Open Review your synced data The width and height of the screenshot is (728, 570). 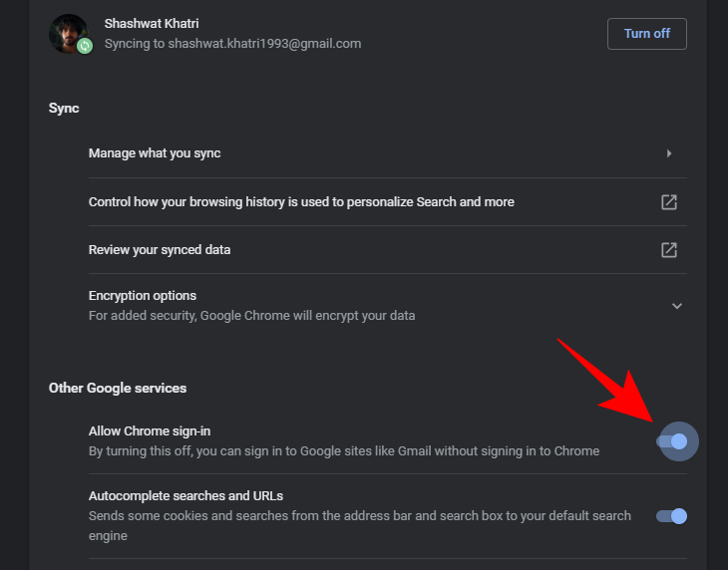point(160,249)
